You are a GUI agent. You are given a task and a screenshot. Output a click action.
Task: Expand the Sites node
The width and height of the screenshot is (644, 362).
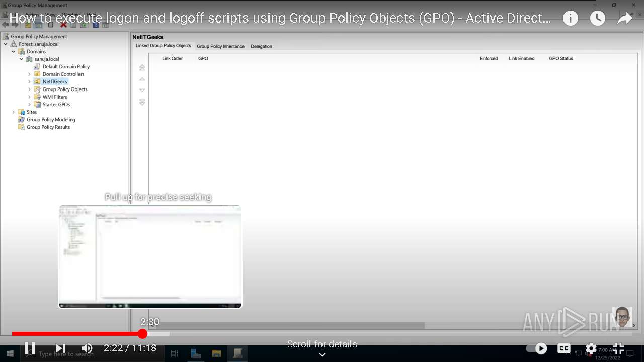click(x=14, y=112)
